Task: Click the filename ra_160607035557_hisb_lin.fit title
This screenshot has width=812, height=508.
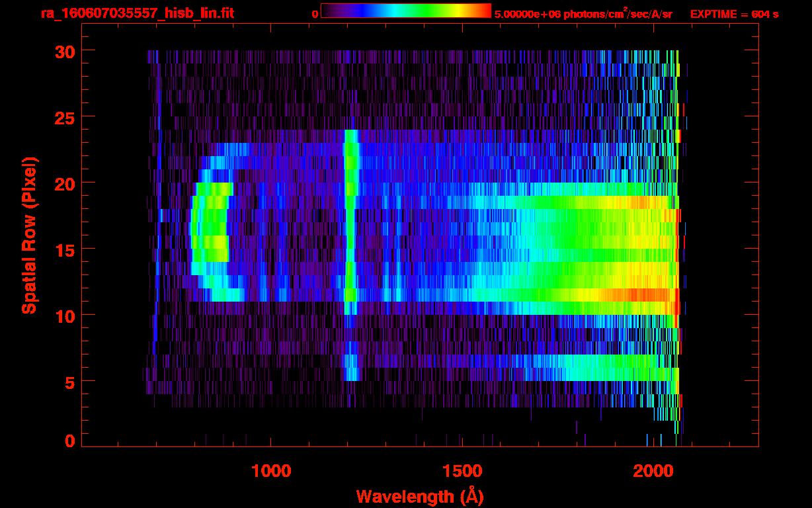Action: click(x=138, y=13)
